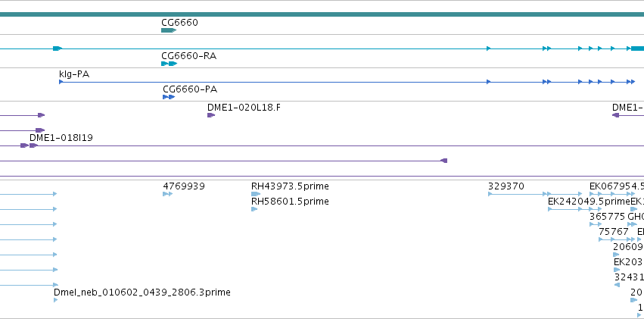Select the 32431 feature label

(x=629, y=277)
